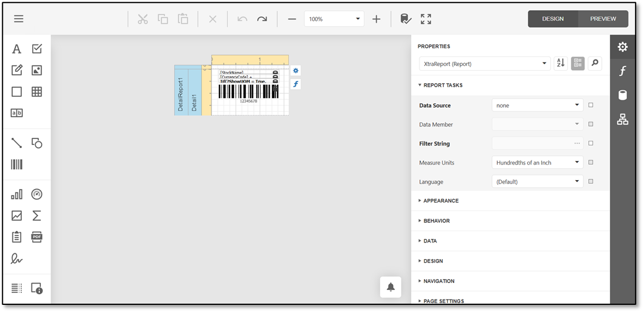Click the Cut scissors icon
Screen dimensions: 644x312
(x=143, y=19)
